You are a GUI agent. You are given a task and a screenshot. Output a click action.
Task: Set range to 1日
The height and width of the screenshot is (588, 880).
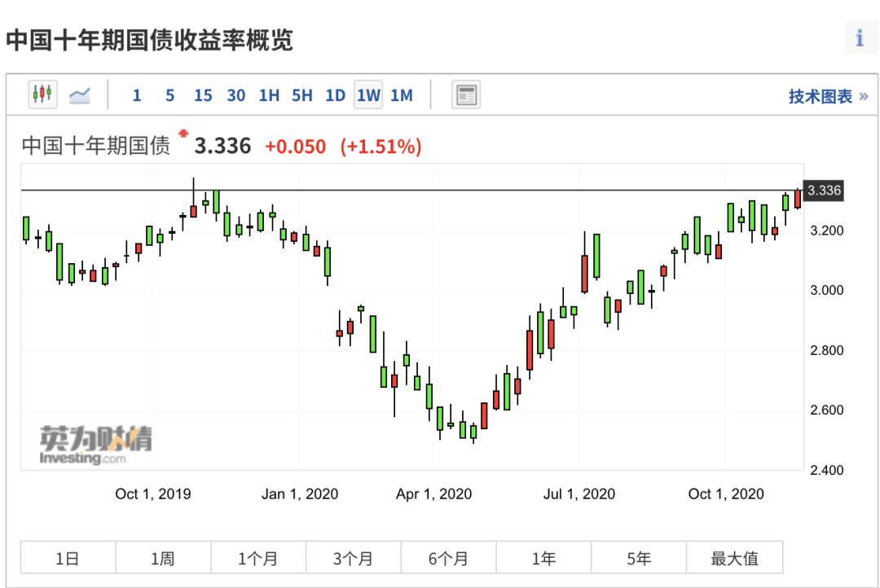pos(68,558)
